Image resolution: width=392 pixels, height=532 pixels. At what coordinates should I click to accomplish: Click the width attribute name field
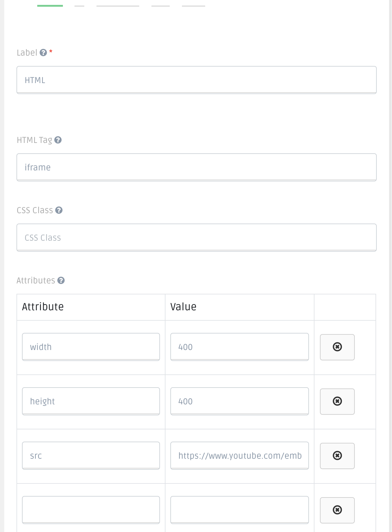pyautogui.click(x=91, y=347)
